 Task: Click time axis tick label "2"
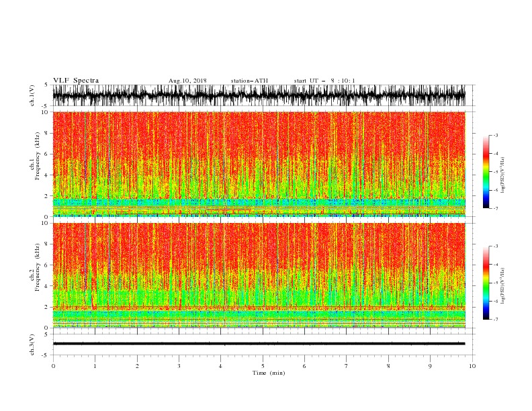coord(137,366)
